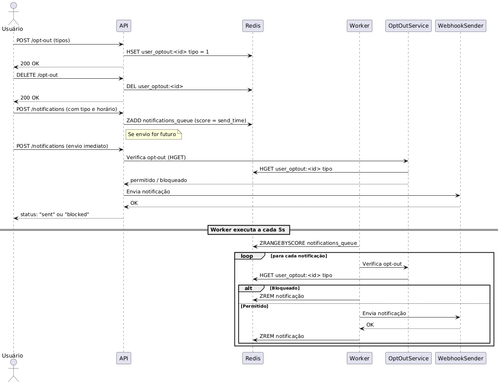This screenshot has height=384, width=500.
Task: Click the 'Worker executa a cada 5s' divider box
Action: coord(248,230)
